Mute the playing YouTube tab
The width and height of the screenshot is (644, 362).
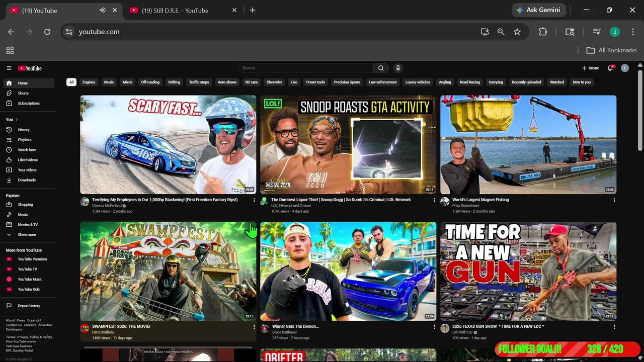[x=103, y=10]
